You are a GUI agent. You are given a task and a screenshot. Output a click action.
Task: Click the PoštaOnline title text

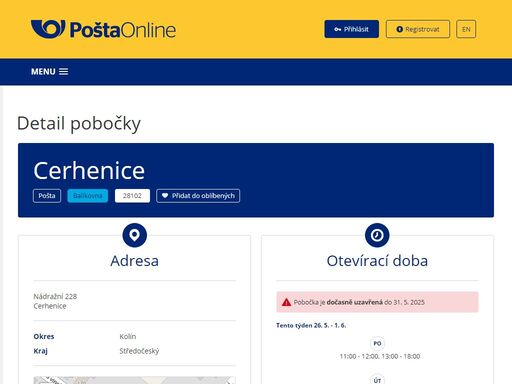pos(123,30)
